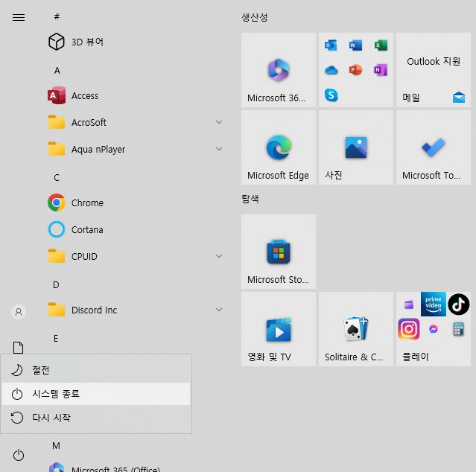The width and height of the screenshot is (476, 472).
Task: Open the Discord Inc folder
Action: pyautogui.click(x=136, y=310)
